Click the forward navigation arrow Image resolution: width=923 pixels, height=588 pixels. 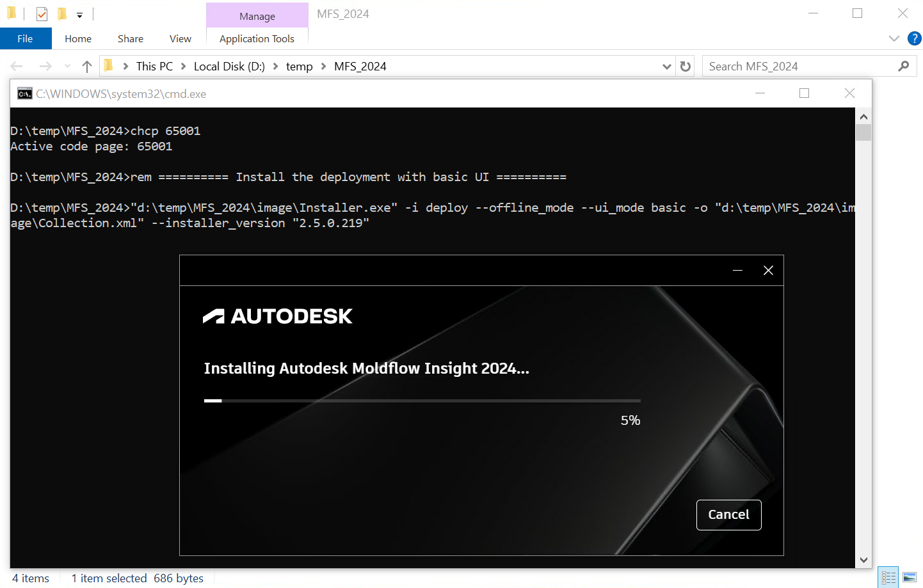coord(45,66)
